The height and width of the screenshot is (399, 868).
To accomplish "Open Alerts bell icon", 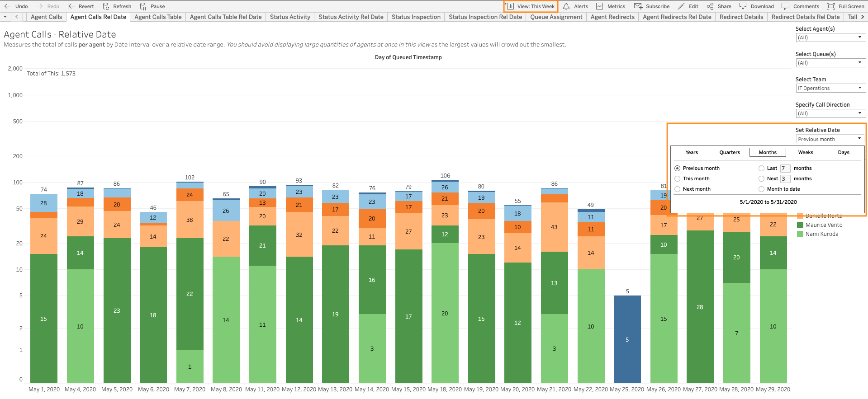I will click(566, 6).
